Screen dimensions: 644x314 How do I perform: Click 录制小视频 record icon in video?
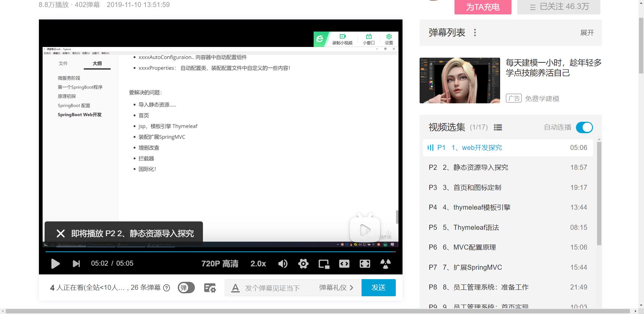[x=342, y=39]
